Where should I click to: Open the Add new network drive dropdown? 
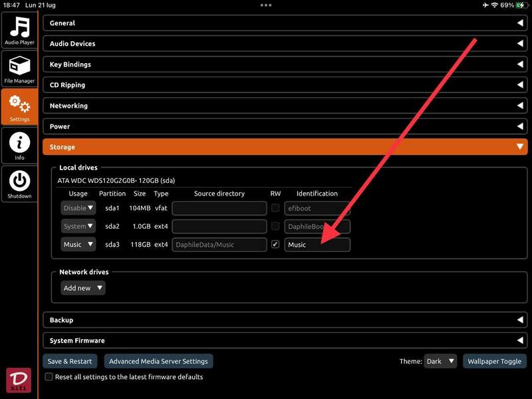[82, 288]
